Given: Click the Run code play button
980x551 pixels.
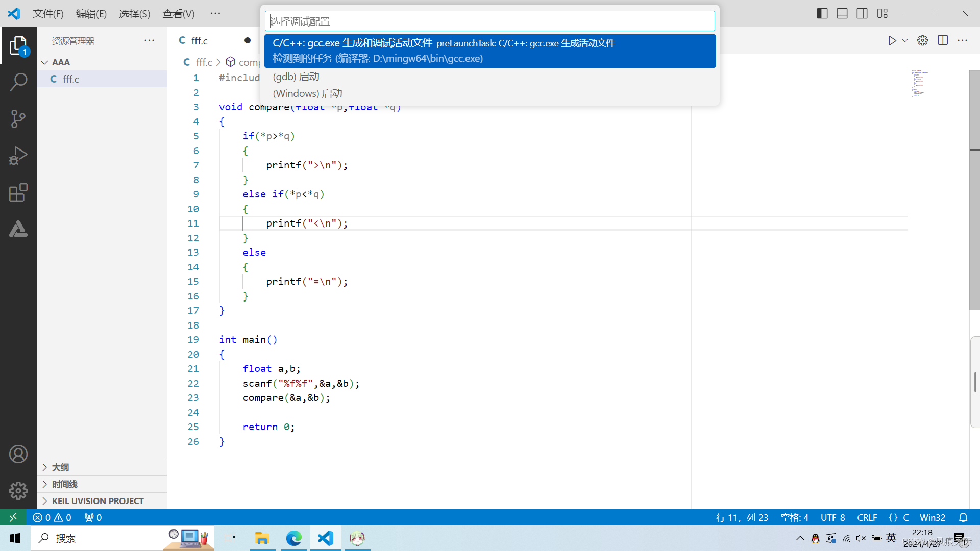Looking at the screenshot, I should [892, 41].
